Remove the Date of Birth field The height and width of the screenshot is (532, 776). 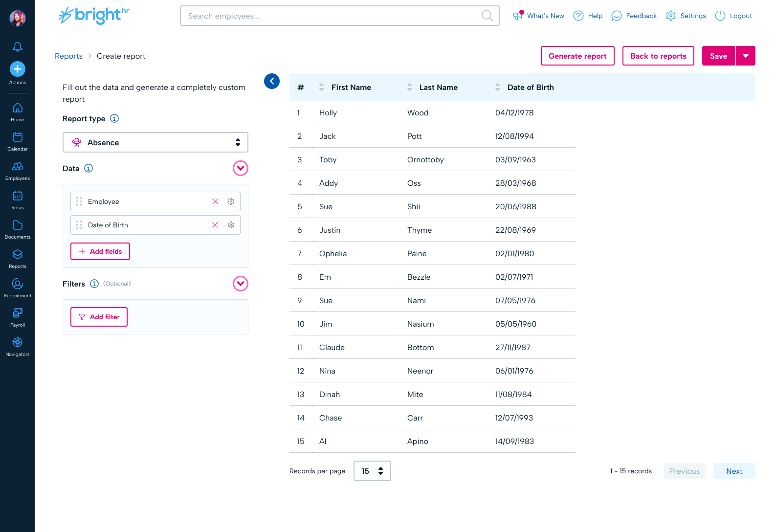[215, 225]
